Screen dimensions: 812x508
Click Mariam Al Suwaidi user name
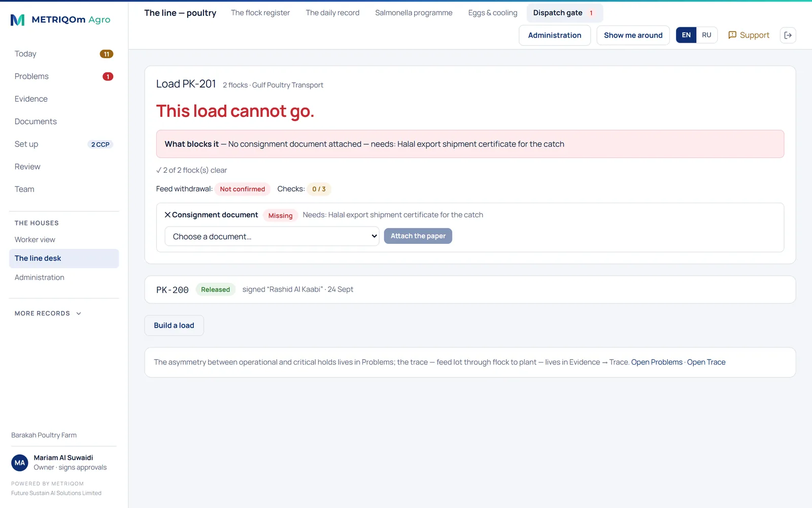pos(63,458)
